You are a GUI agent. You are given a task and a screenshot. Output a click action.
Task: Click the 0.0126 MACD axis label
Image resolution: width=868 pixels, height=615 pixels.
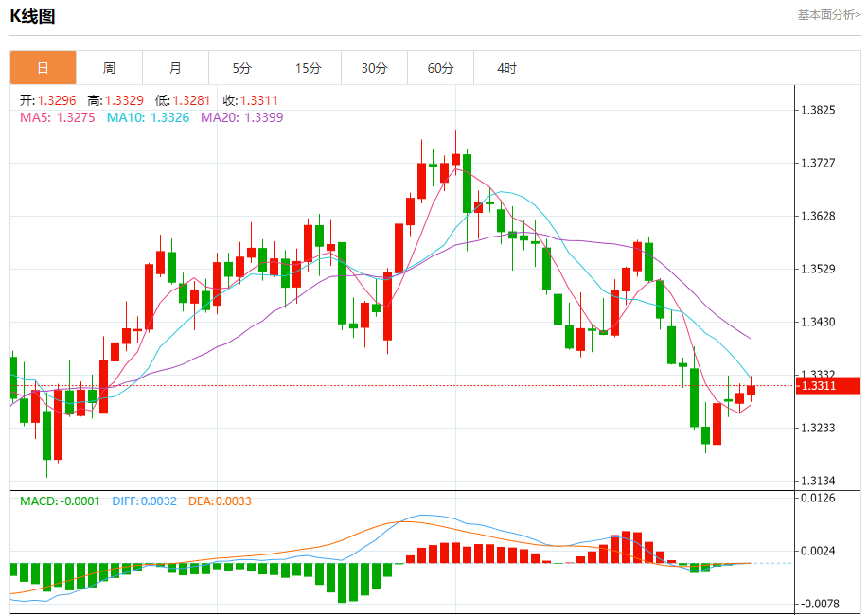818,498
